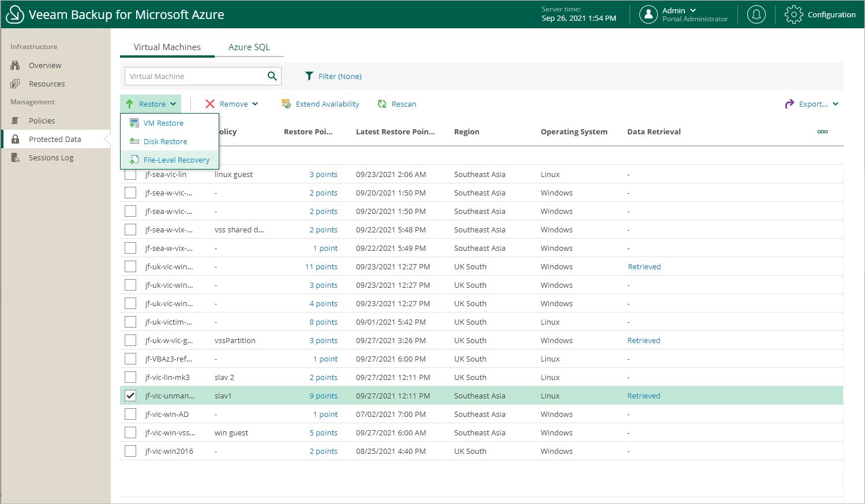
Task: Open Resources in the sidebar
Action: (47, 84)
